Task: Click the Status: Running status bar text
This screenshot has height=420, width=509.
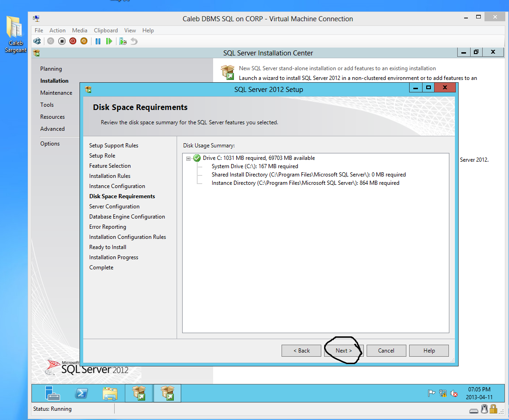Action: click(x=52, y=409)
